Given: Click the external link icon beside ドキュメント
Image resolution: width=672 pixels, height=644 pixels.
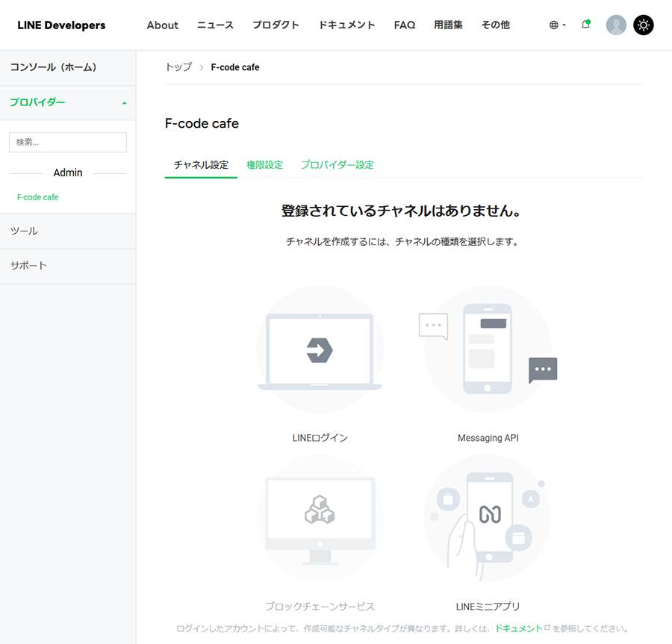Looking at the screenshot, I should [x=547, y=628].
